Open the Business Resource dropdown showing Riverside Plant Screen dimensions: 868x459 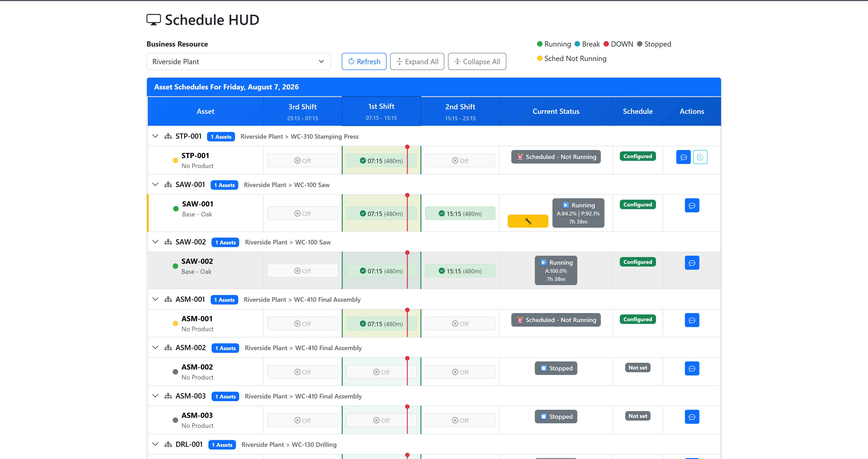click(x=238, y=62)
